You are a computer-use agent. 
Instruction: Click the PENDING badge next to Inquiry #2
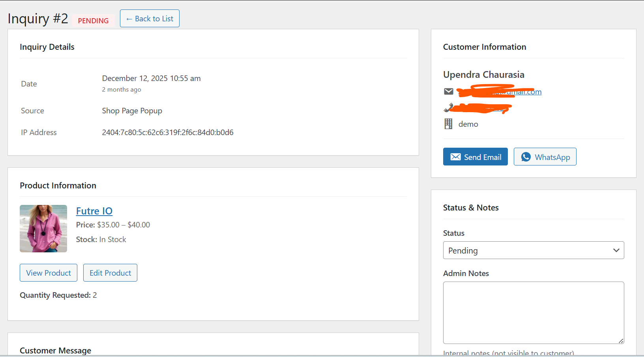point(93,21)
